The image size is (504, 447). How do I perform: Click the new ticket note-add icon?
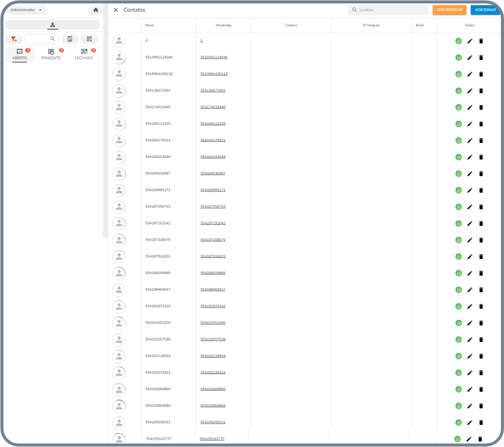tap(89, 39)
